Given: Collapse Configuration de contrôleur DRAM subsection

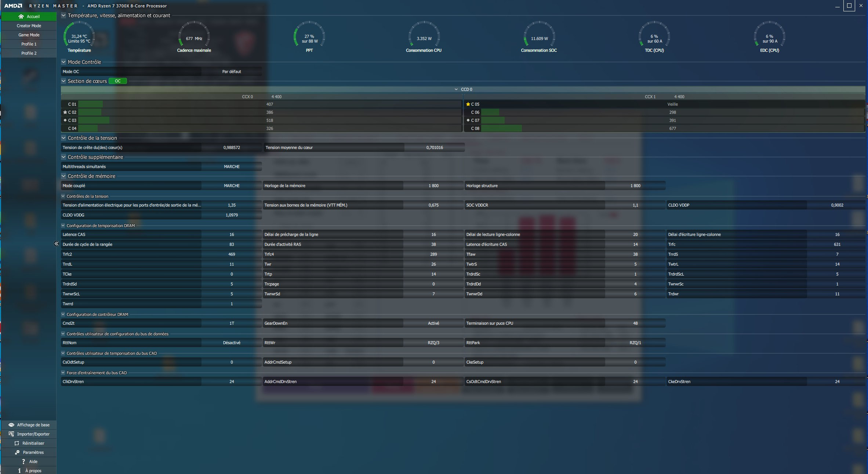Looking at the screenshot, I should (x=63, y=314).
